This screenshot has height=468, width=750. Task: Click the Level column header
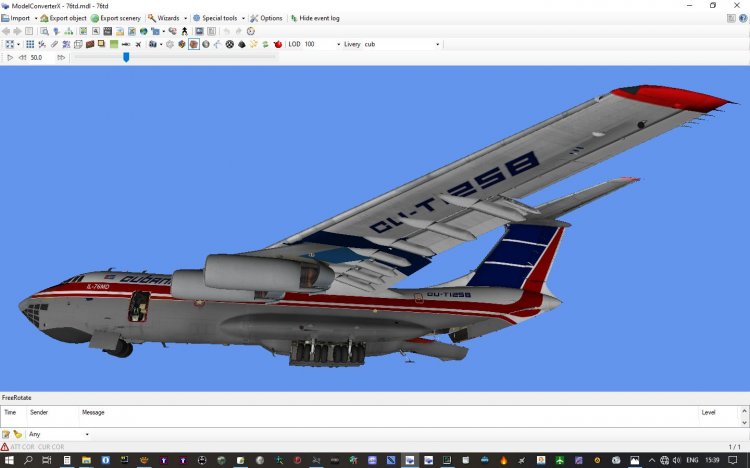pos(708,412)
